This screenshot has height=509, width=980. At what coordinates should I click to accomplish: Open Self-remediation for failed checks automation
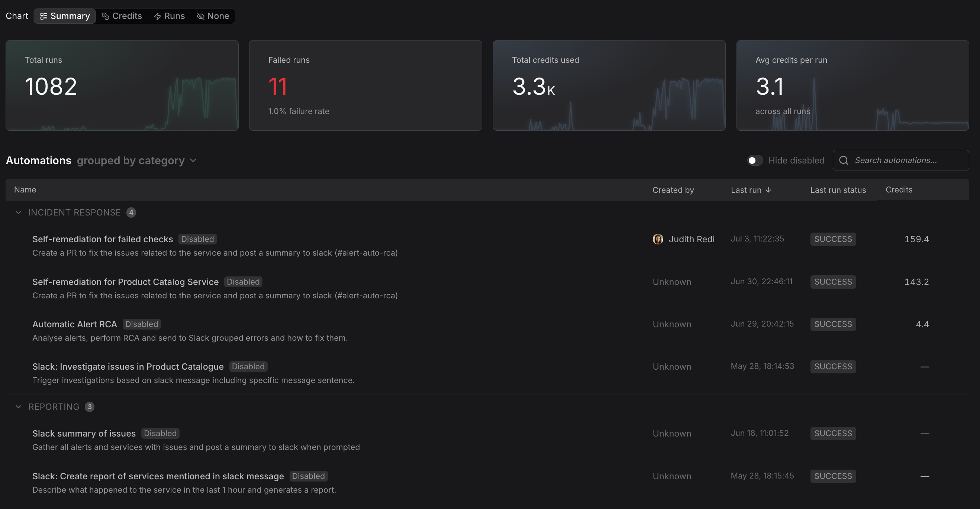[102, 239]
